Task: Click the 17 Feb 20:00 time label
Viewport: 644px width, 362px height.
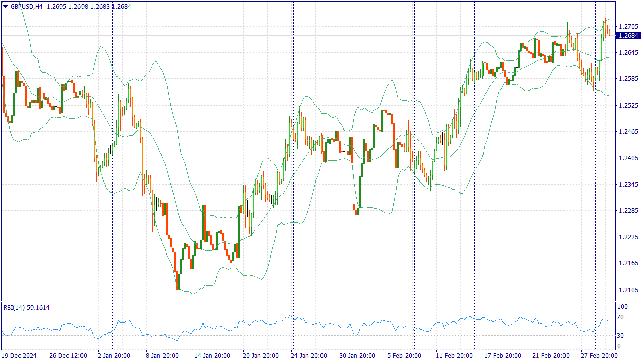Action: coord(502,356)
